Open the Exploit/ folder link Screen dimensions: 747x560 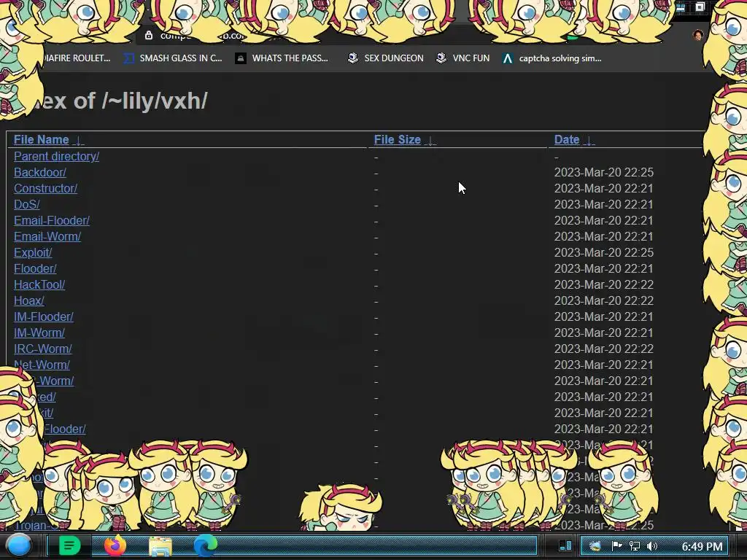33,252
